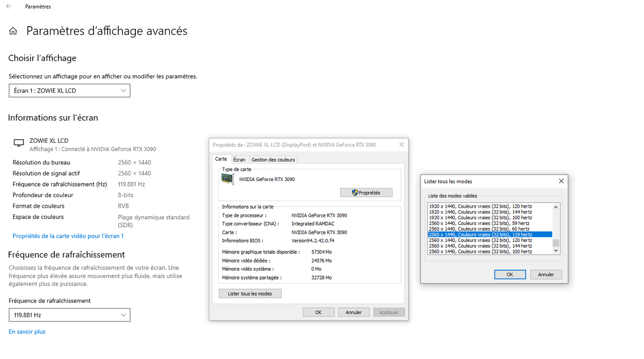The image size is (644, 359).
Task: Click the graphics card icon in Type de carte
Action: point(228,179)
